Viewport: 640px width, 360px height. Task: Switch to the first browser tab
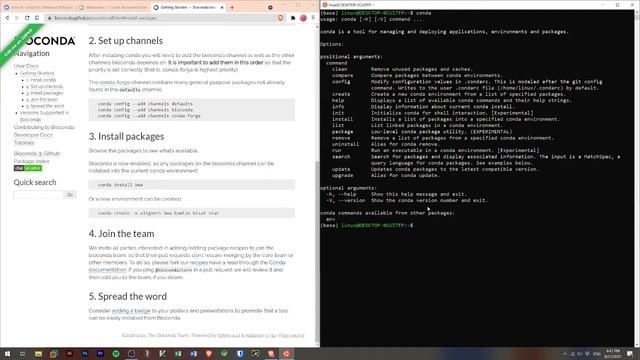[38, 7]
